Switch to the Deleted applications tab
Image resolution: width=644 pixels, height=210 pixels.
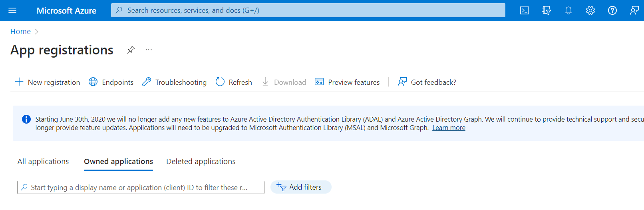201,161
